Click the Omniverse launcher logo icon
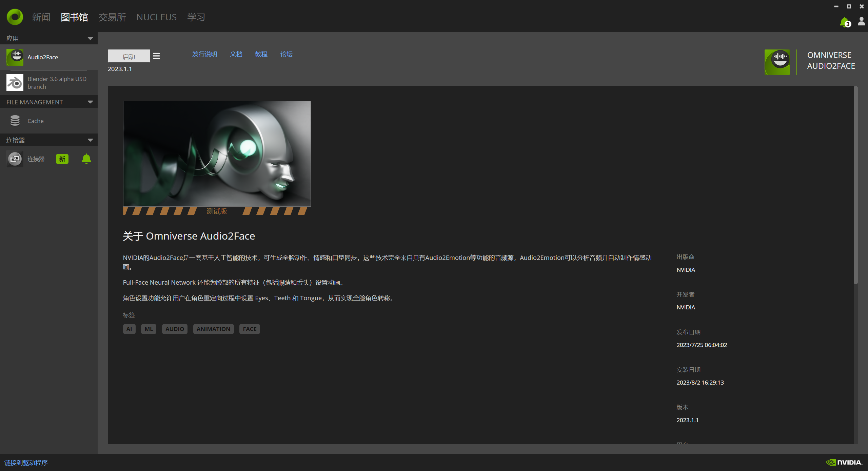 click(x=15, y=17)
